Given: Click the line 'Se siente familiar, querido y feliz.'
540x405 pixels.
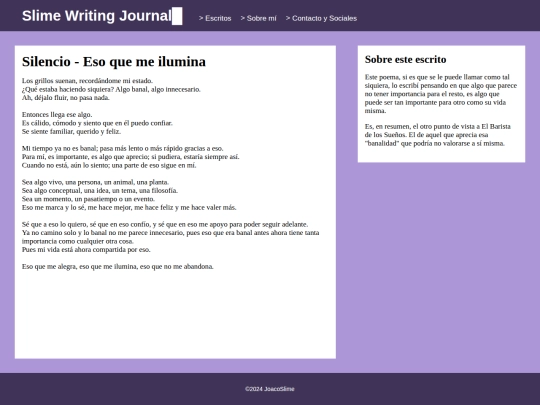Looking at the screenshot, I should 72,131.
